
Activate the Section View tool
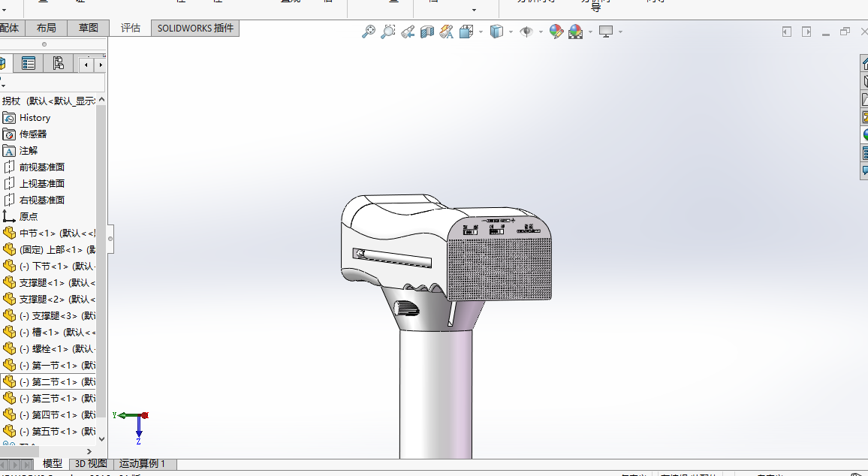[x=427, y=32]
